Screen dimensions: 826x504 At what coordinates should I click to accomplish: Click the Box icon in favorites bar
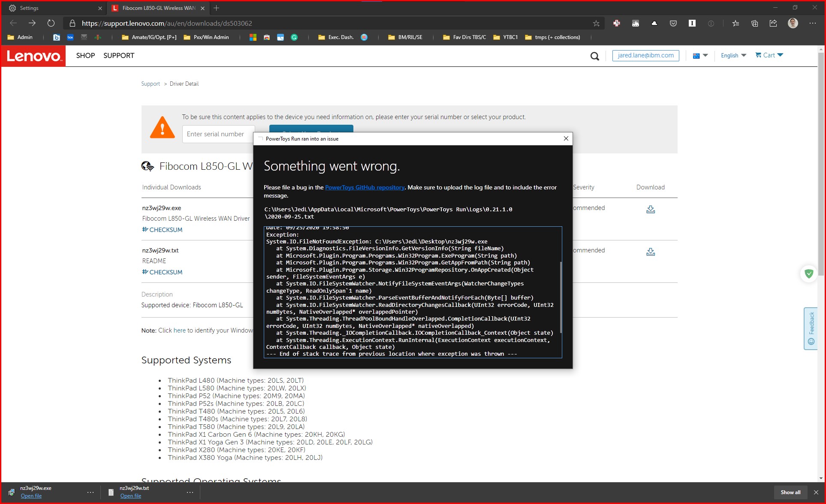70,37
